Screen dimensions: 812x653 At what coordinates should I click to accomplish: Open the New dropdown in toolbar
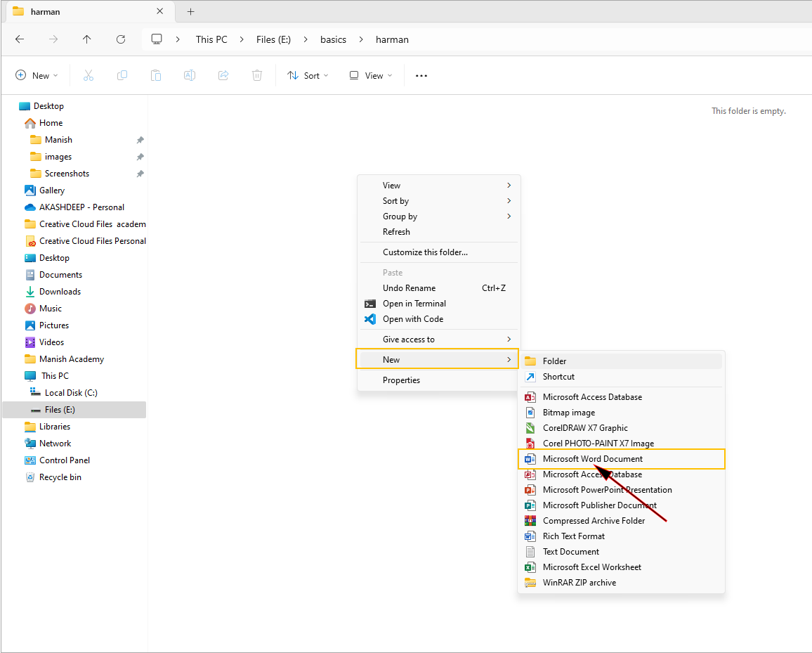37,76
